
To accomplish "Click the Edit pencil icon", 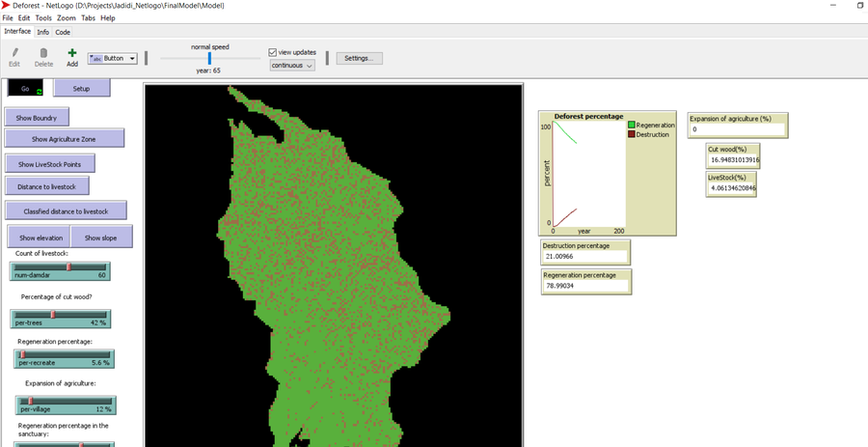I will [14, 53].
